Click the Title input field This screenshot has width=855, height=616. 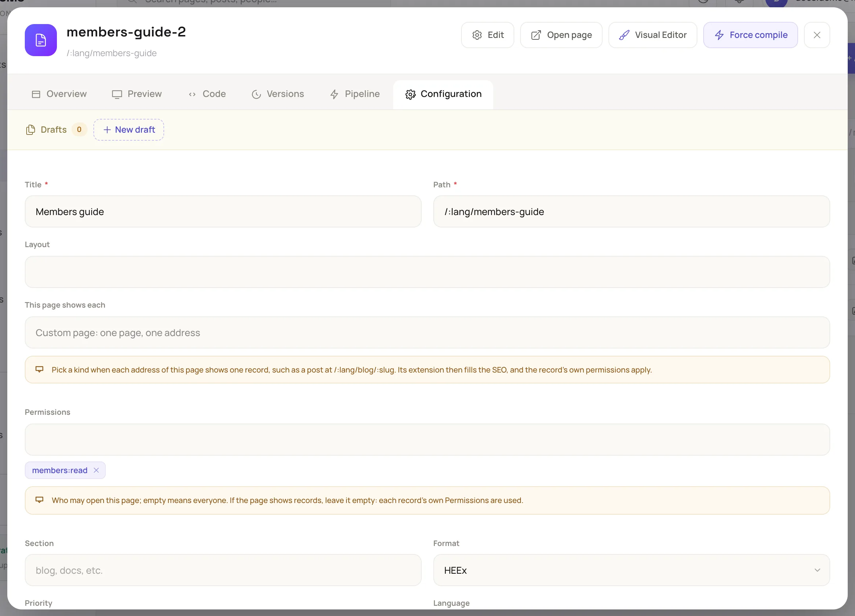pyautogui.click(x=223, y=211)
